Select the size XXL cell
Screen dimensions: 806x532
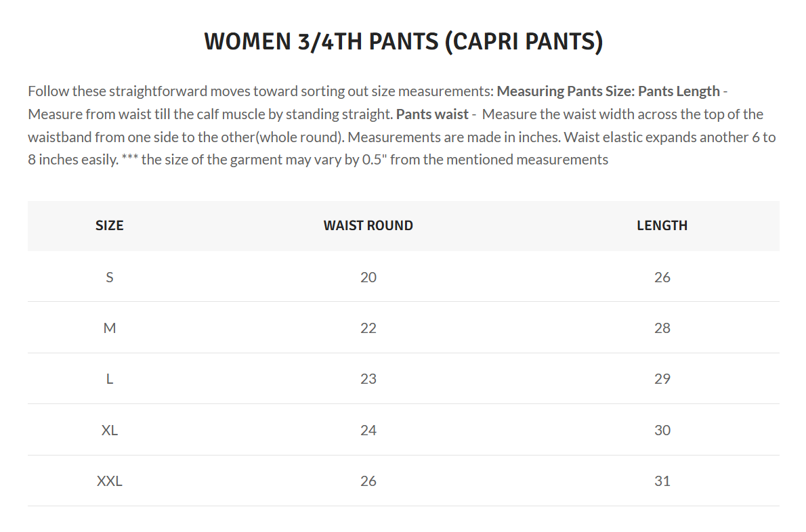coord(110,481)
